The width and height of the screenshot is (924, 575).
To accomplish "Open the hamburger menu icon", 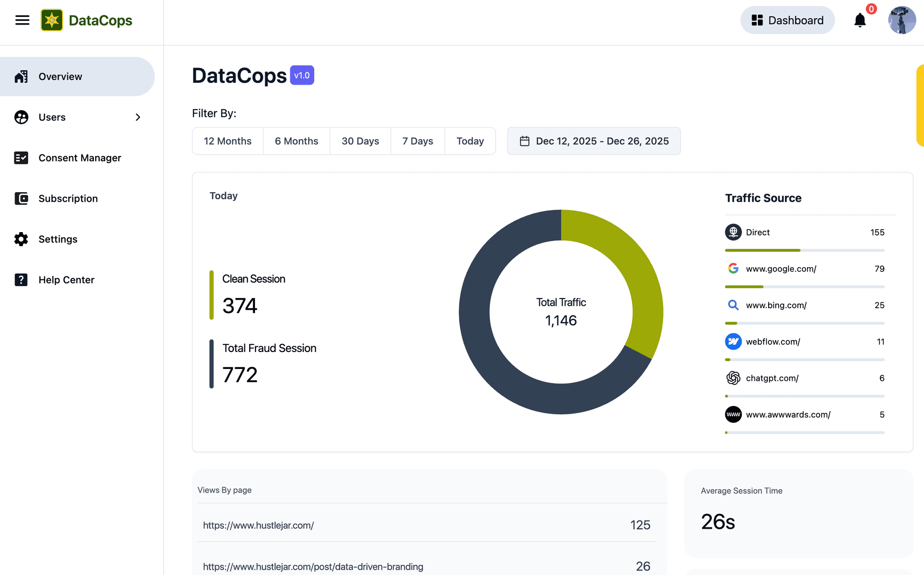I will tap(22, 20).
